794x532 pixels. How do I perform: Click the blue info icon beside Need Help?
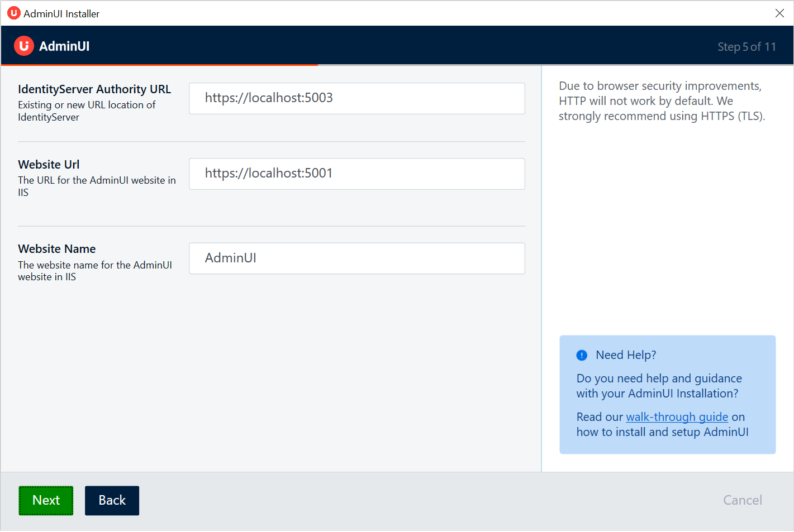pyautogui.click(x=582, y=355)
